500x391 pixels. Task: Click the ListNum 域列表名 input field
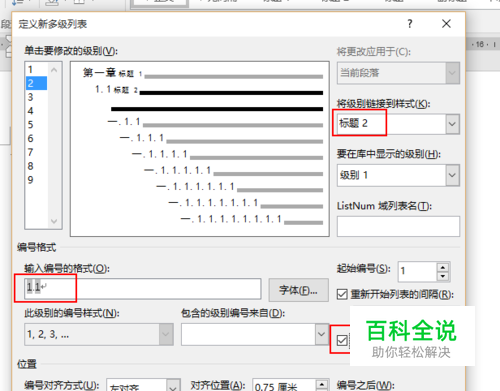coord(398,226)
